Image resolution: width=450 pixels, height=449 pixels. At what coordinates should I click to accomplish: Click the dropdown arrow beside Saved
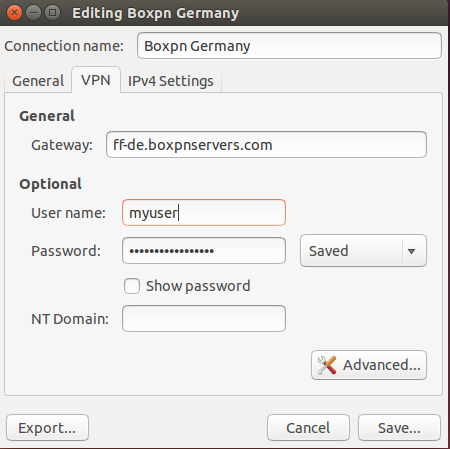pyautogui.click(x=411, y=251)
